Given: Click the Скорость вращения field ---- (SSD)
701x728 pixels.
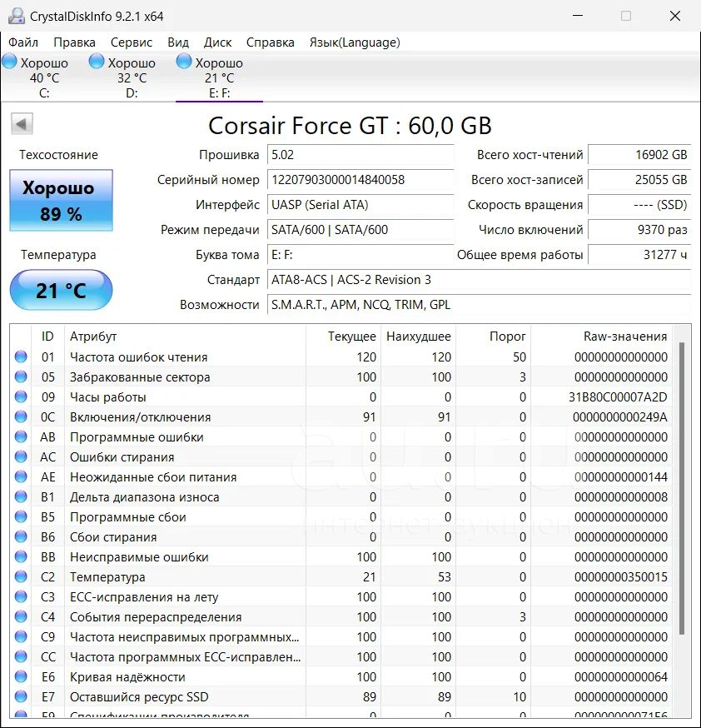Looking at the screenshot, I should point(639,205).
